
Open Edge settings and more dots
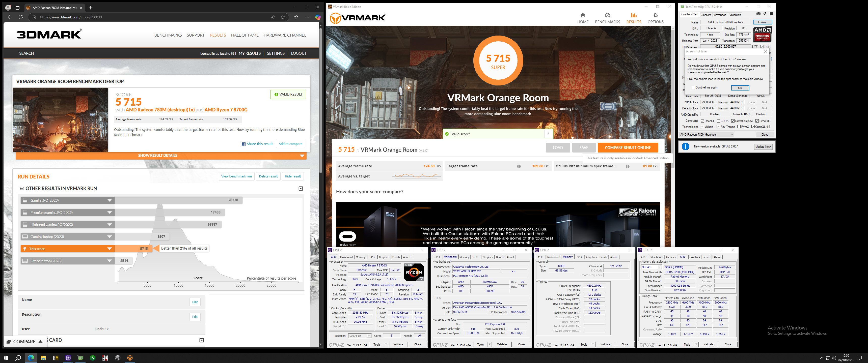307,17
